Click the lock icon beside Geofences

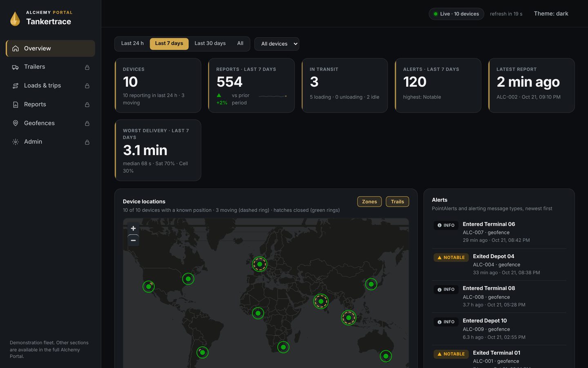coord(87,123)
